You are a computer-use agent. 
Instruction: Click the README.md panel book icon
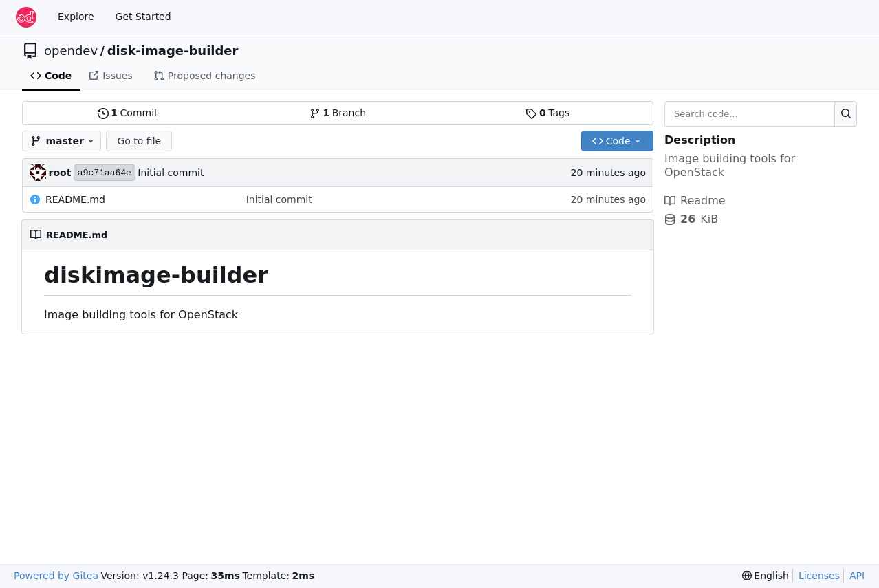pos(36,235)
